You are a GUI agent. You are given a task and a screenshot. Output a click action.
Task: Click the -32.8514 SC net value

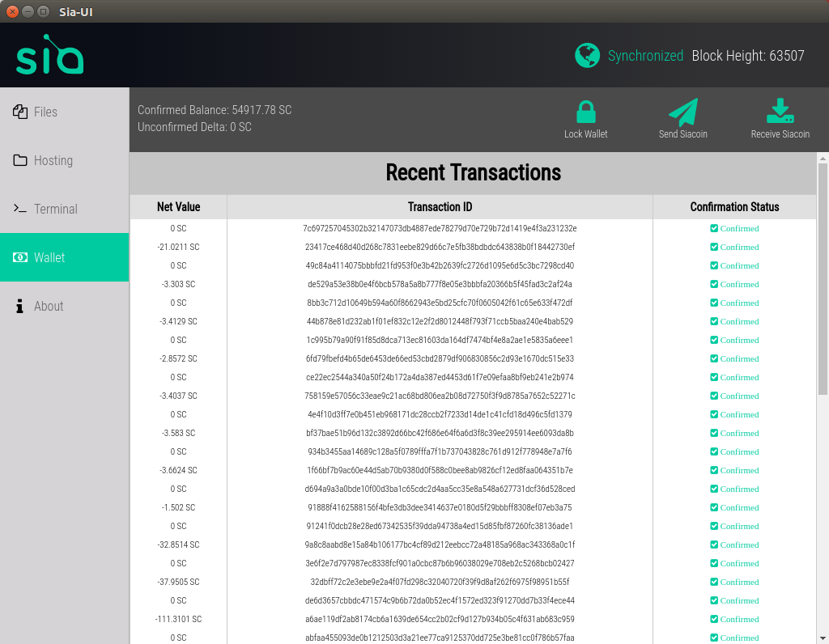178,544
